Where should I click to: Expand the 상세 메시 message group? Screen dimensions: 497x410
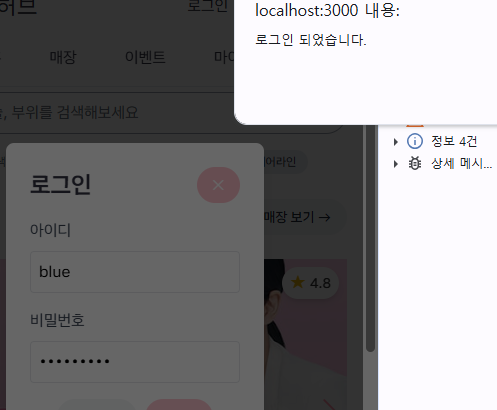click(x=395, y=164)
